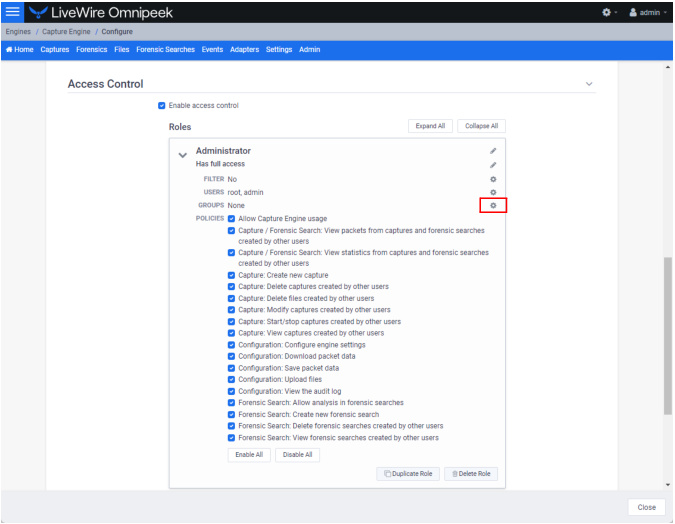This screenshot has height=524, width=675.
Task: Open the Files menu item
Action: pyautogui.click(x=122, y=50)
